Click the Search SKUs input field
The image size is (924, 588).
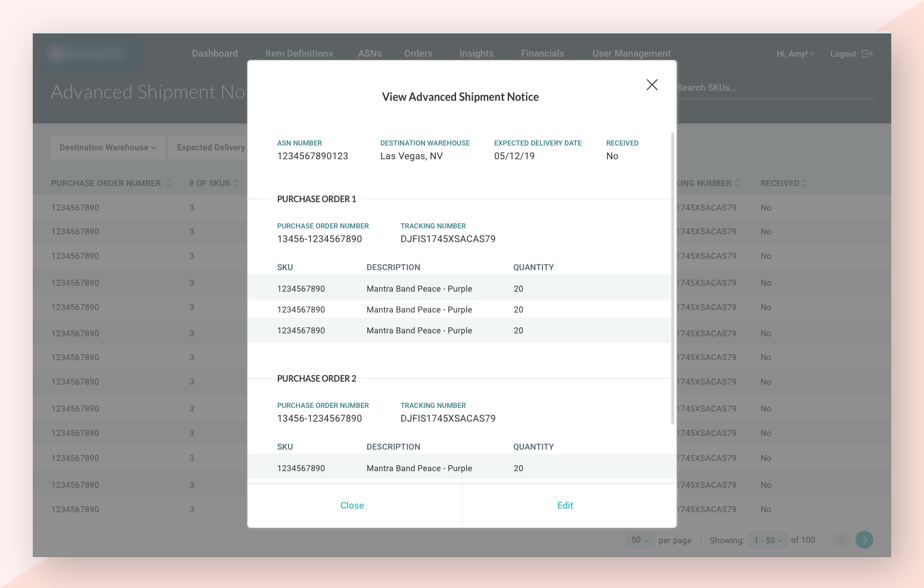pos(774,88)
